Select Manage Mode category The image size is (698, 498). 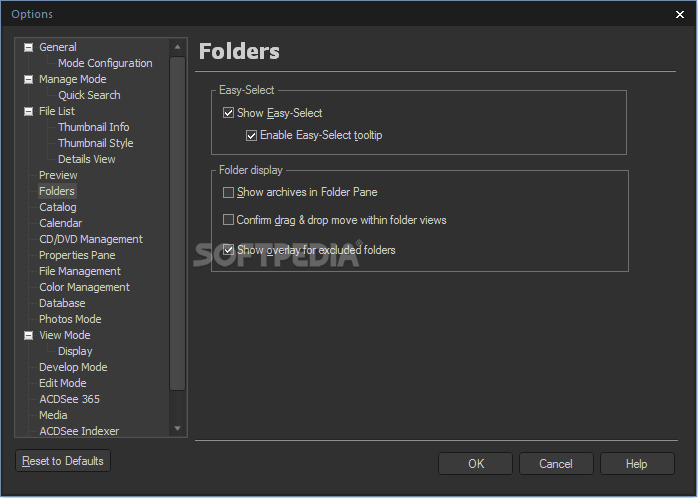click(73, 79)
